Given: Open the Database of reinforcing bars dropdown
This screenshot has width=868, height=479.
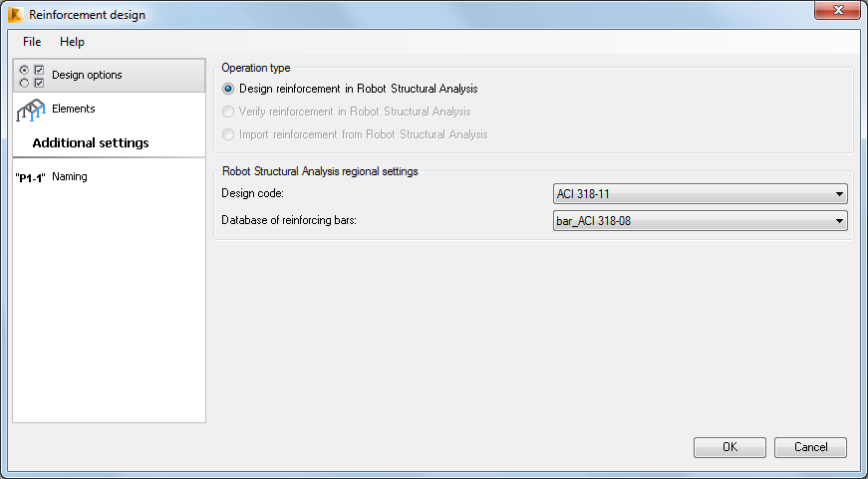Looking at the screenshot, I should tap(701, 221).
